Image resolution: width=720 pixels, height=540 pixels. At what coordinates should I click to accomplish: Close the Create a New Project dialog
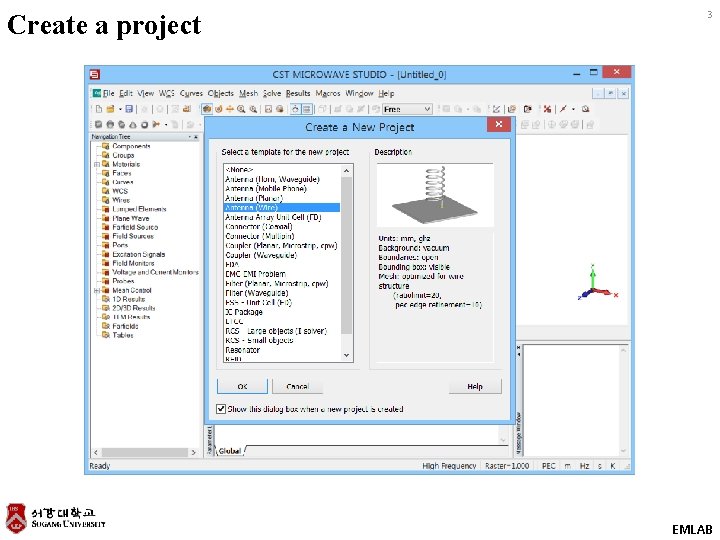click(499, 124)
